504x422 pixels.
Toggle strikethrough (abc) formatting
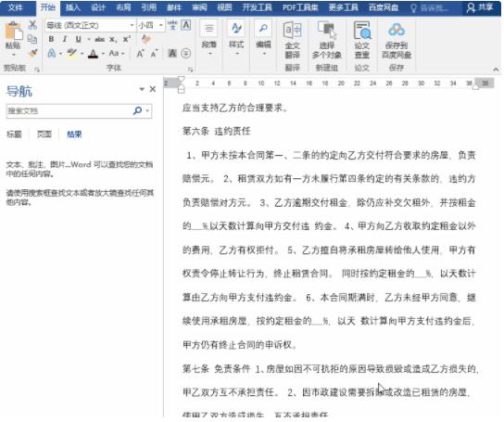100,39
